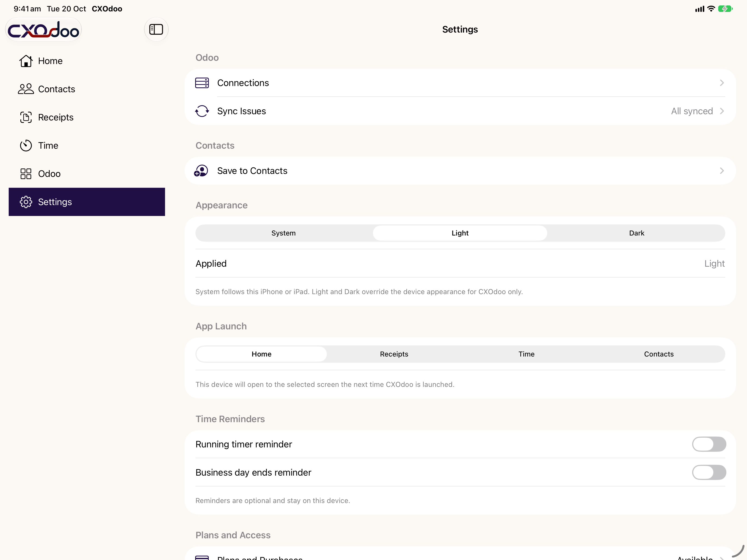This screenshot has height=560, width=747.
Task: Click the Settings page title
Action: pos(460,29)
